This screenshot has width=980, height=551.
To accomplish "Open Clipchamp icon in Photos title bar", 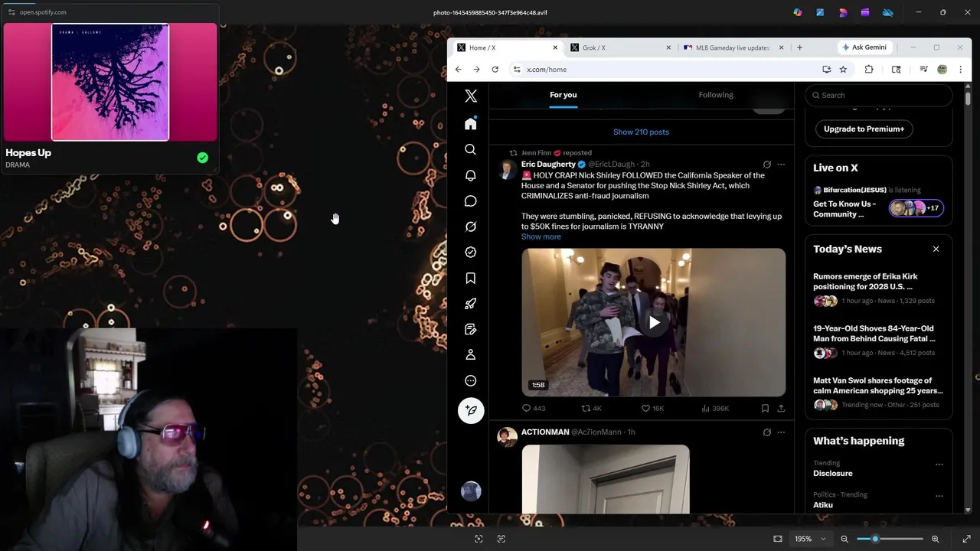I will pyautogui.click(x=865, y=12).
